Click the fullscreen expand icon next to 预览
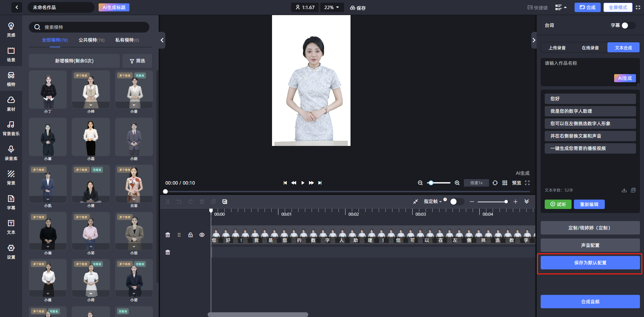The height and width of the screenshot is (317, 644). [x=527, y=183]
